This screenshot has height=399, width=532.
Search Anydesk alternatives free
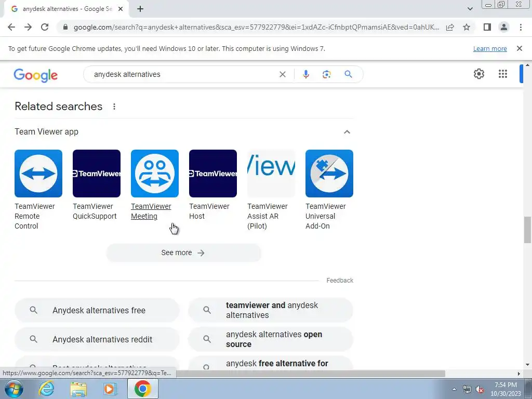(97, 310)
